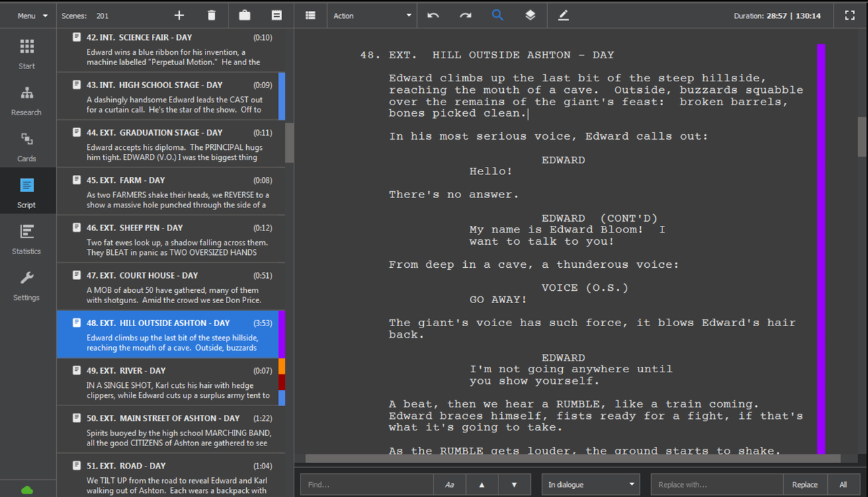Expand the Menu dropdown
This screenshot has height=497, width=868.
[31, 14]
